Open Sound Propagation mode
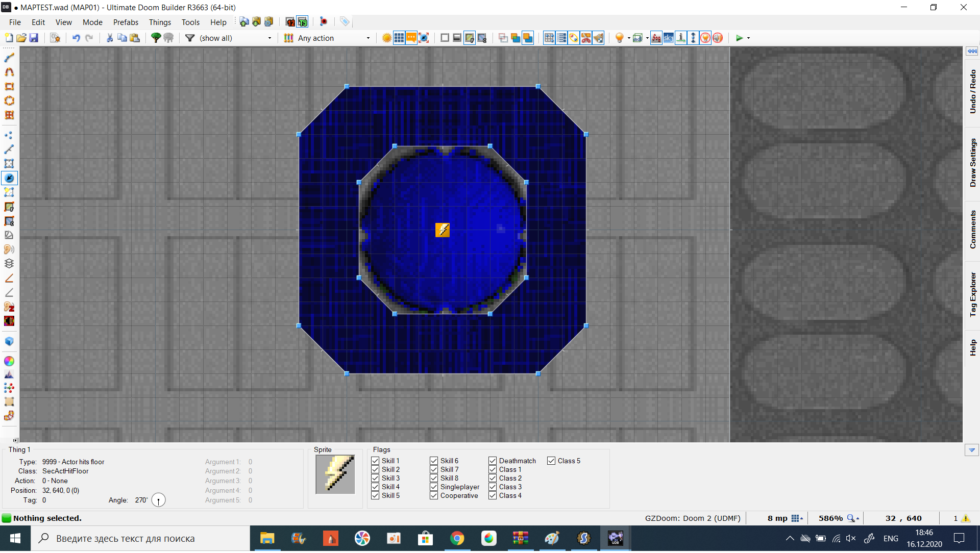The height and width of the screenshot is (553, 980). coord(9,249)
